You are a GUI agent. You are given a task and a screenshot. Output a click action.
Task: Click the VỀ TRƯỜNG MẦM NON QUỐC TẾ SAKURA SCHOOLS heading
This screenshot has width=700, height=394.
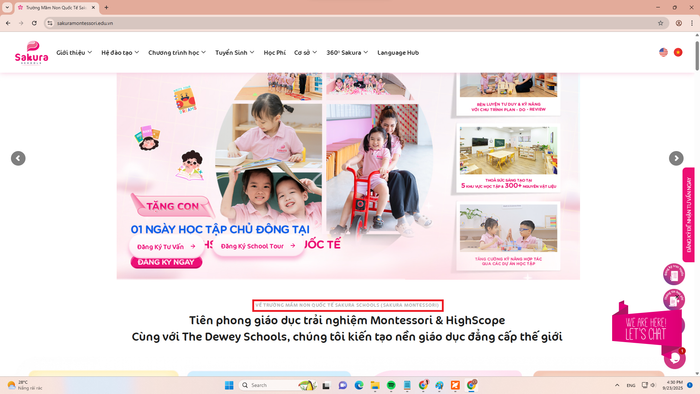(347, 305)
